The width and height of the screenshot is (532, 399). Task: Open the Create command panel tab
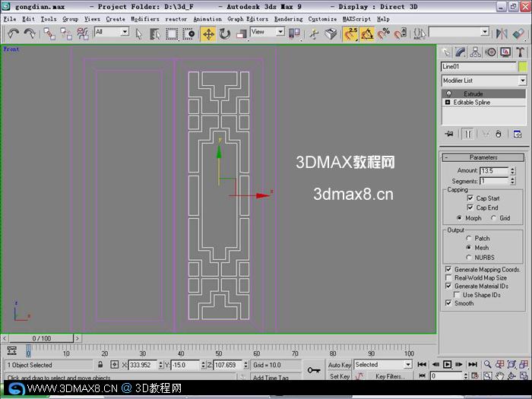446,52
